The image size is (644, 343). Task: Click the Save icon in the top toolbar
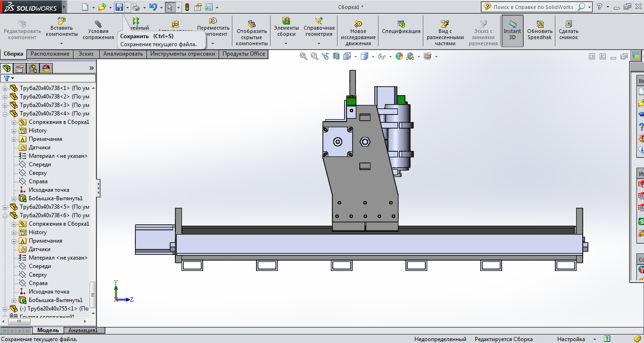click(119, 7)
